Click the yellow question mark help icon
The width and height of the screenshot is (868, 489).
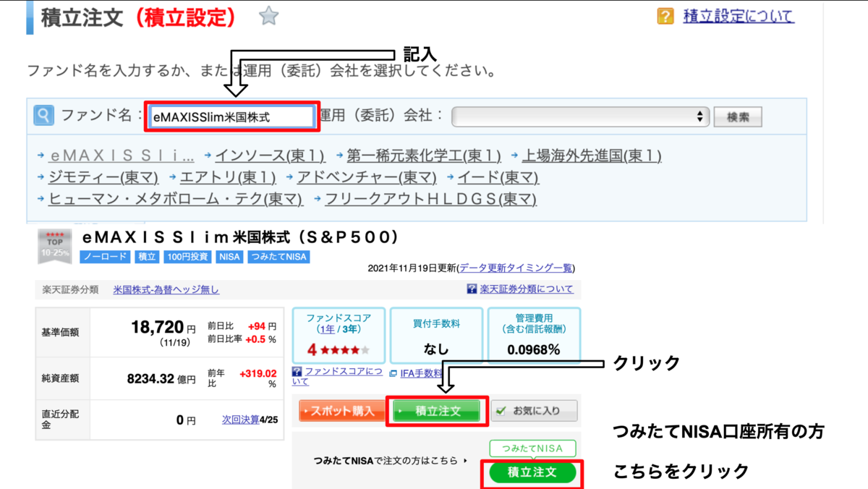665,16
